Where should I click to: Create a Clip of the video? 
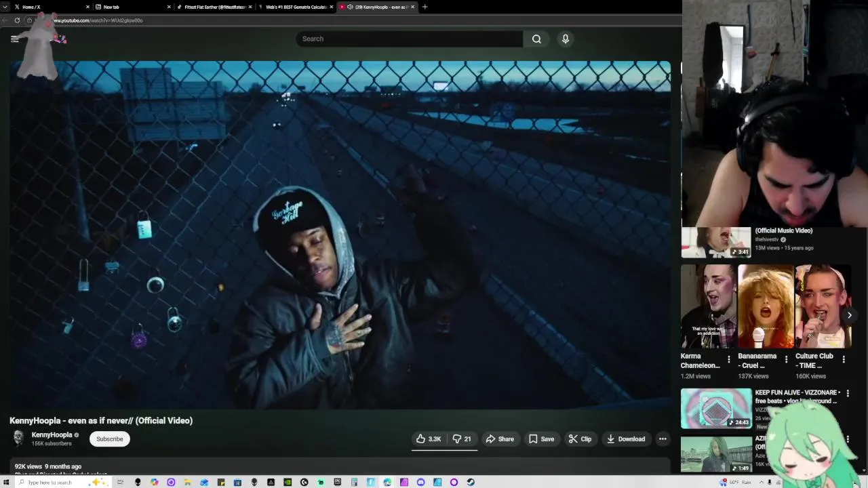pyautogui.click(x=580, y=439)
